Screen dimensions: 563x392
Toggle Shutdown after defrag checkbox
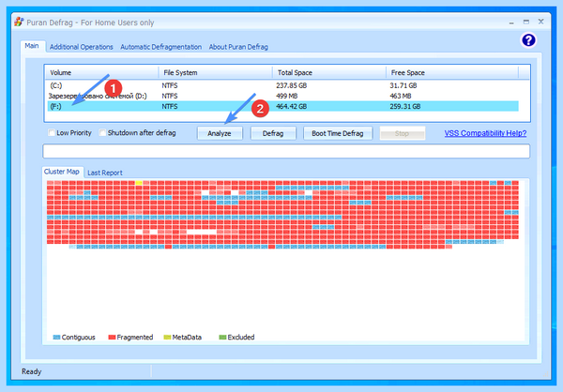tap(102, 133)
